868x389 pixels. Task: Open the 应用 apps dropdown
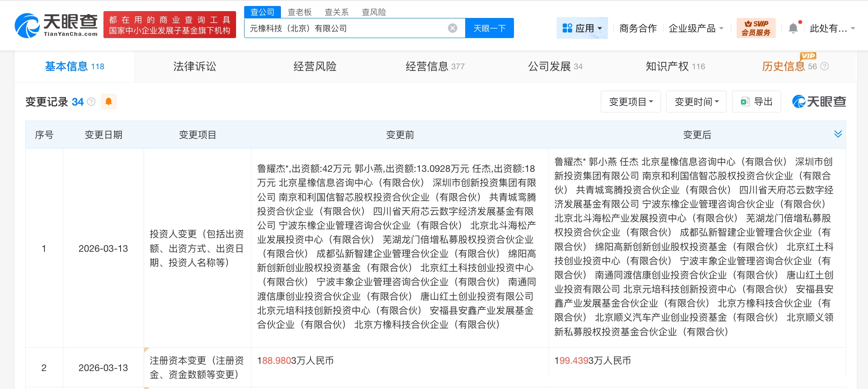click(582, 28)
